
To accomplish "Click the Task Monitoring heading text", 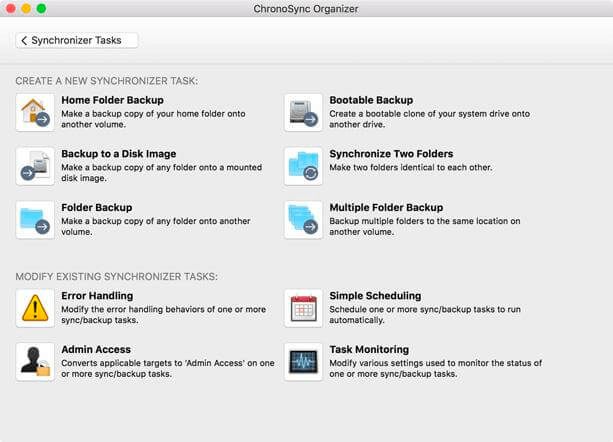I will click(369, 349).
